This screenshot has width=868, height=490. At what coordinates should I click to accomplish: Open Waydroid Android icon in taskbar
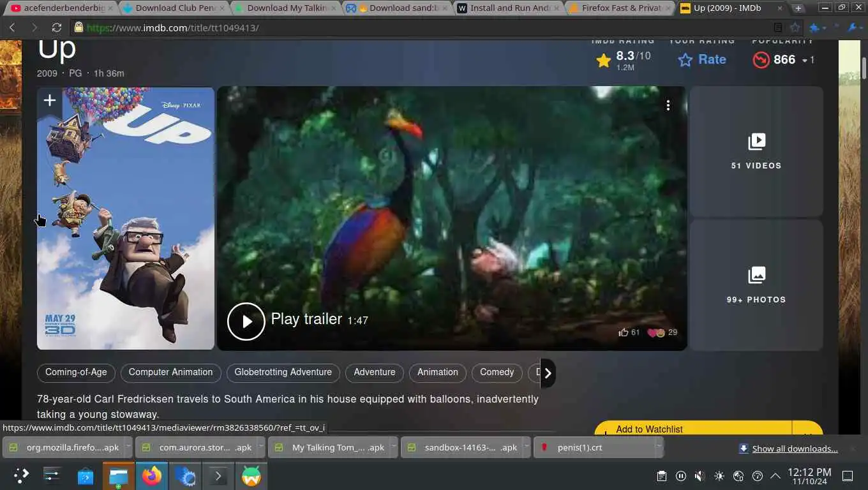click(251, 476)
